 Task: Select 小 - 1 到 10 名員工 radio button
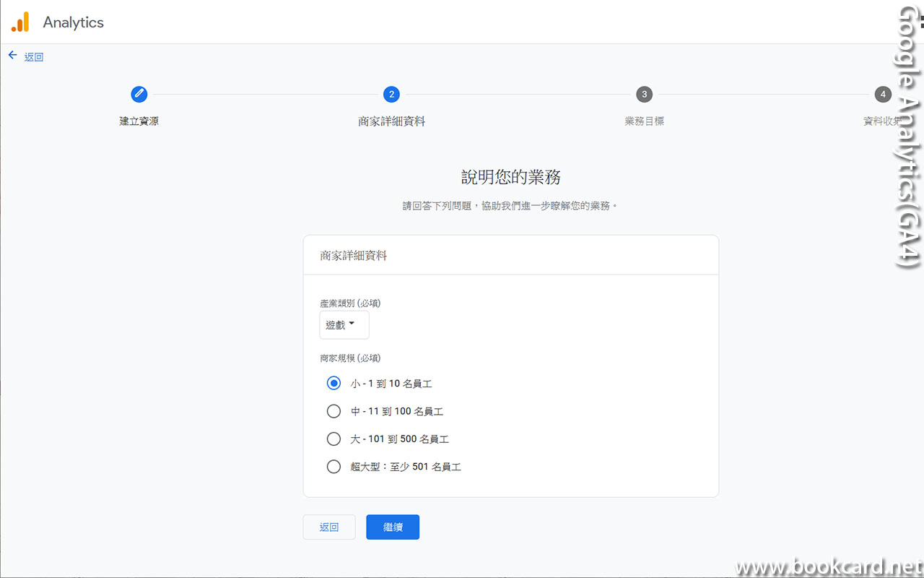point(334,383)
